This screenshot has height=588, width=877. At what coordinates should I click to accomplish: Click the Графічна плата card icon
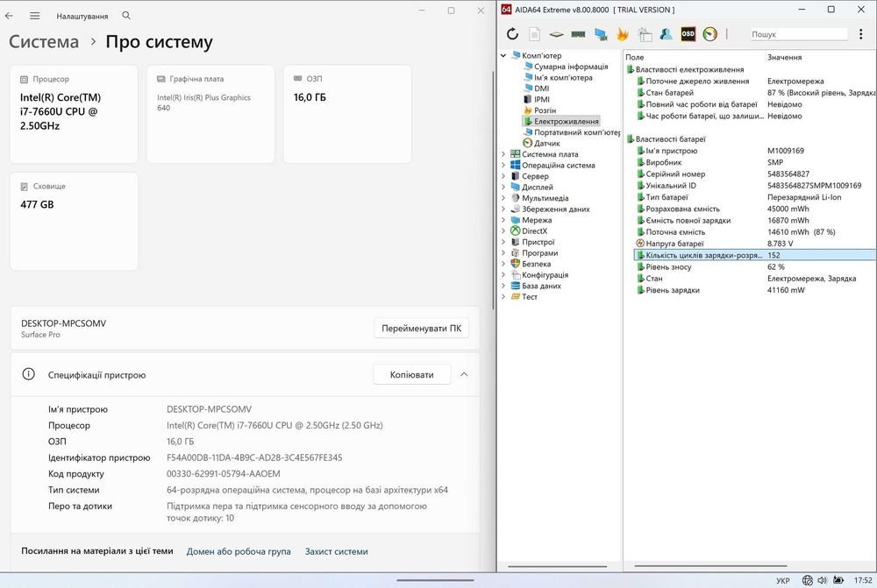point(161,79)
